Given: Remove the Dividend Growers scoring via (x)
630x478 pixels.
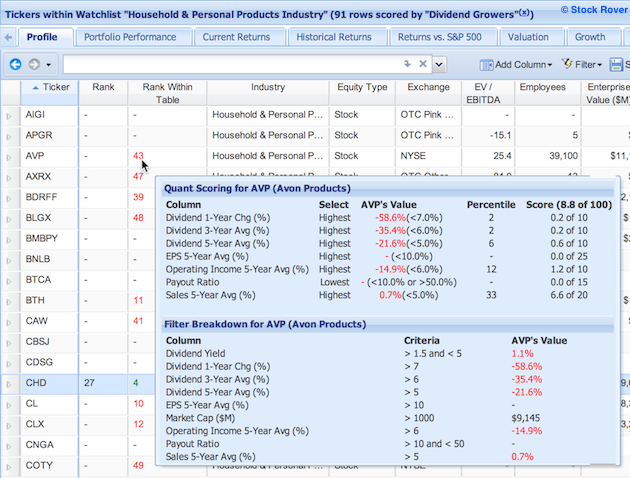Looking at the screenshot, I should pos(524,12).
